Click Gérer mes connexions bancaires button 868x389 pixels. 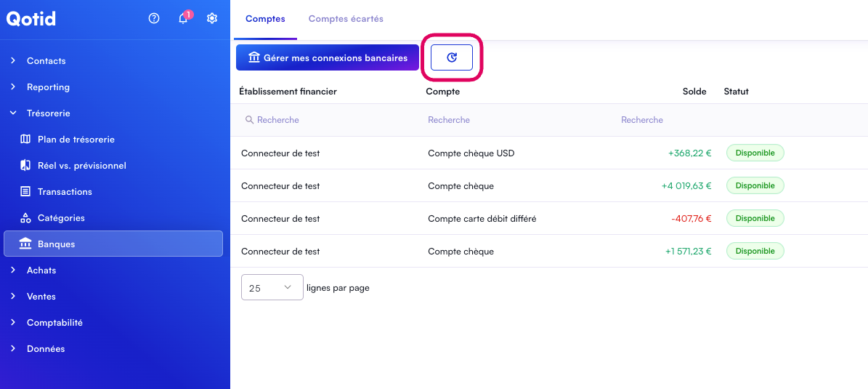[328, 57]
